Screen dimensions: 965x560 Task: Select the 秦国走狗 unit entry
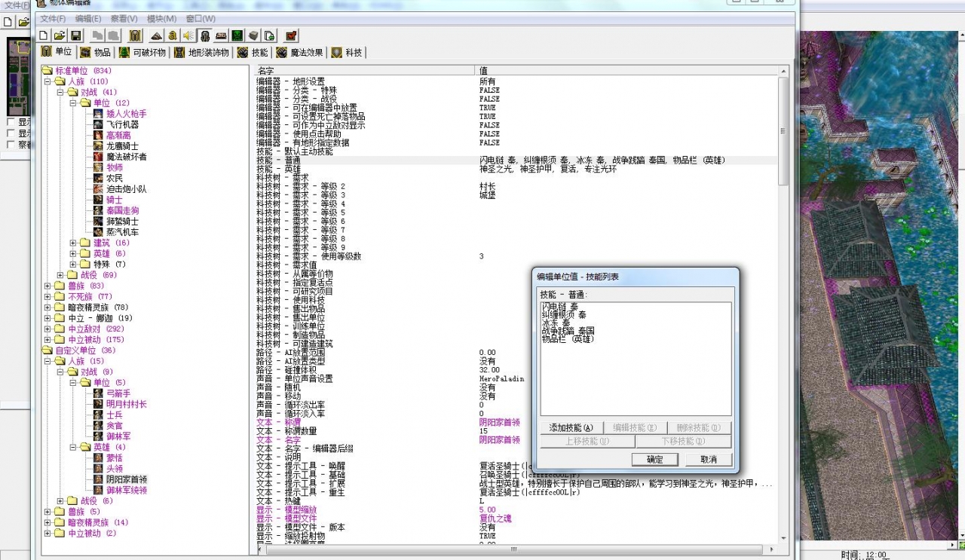coord(122,210)
